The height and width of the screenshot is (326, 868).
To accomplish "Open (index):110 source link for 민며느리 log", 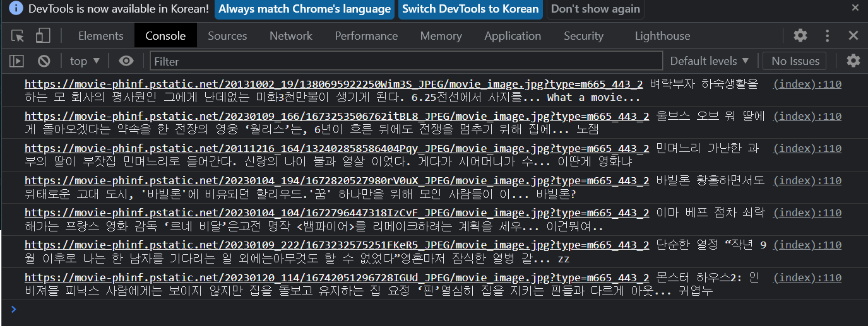I will 807,148.
